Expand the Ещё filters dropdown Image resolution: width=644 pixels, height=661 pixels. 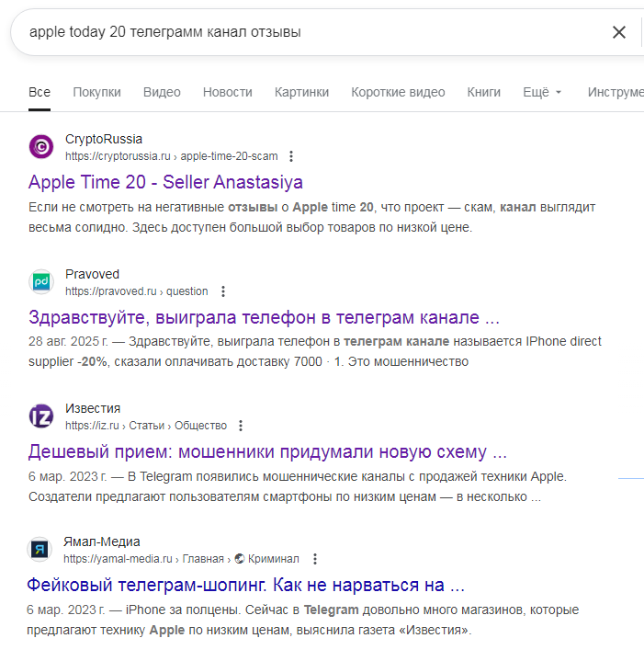[x=542, y=92]
